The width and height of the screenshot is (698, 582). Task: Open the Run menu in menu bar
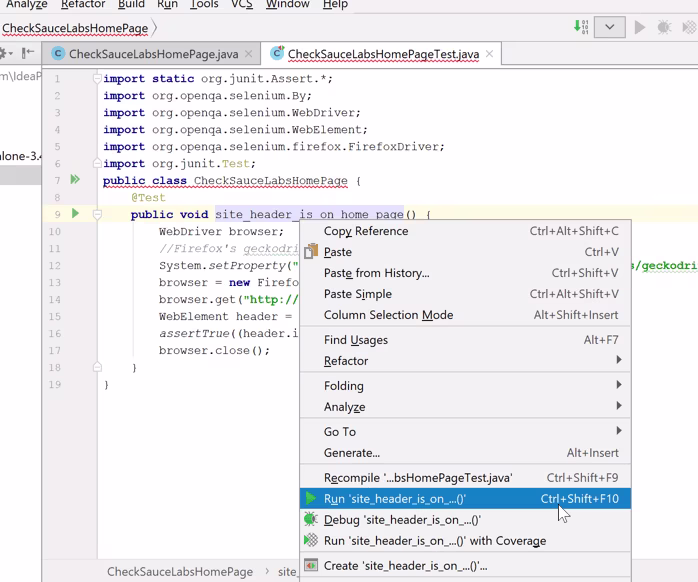[x=167, y=4]
